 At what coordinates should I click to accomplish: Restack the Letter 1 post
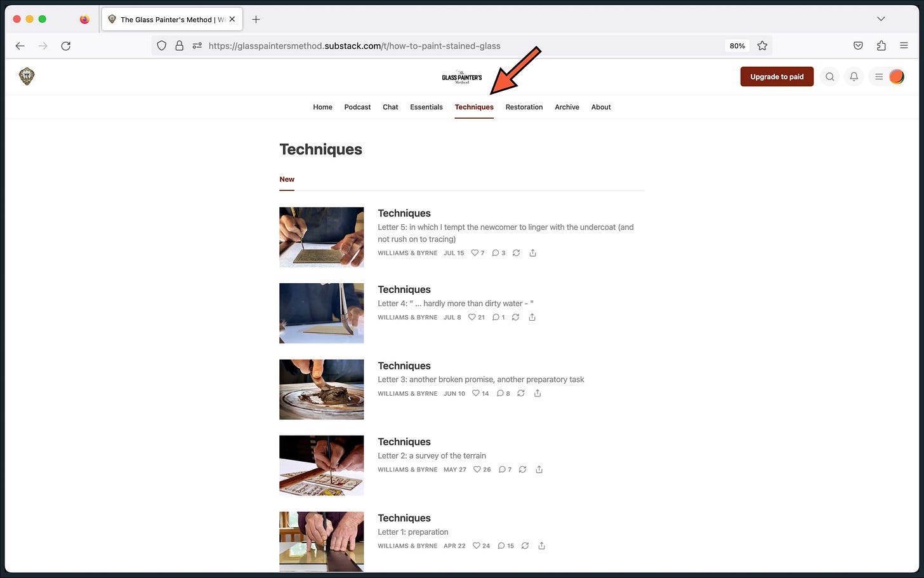(x=525, y=546)
